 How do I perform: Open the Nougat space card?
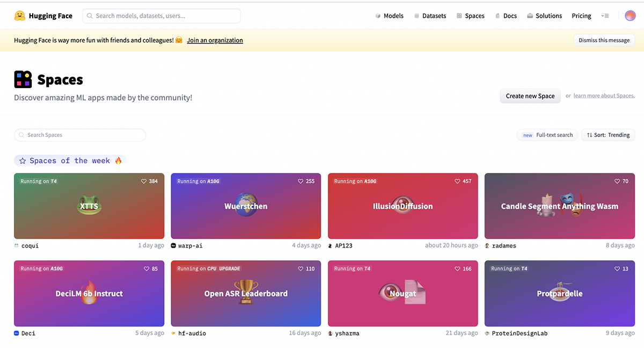coord(402,293)
